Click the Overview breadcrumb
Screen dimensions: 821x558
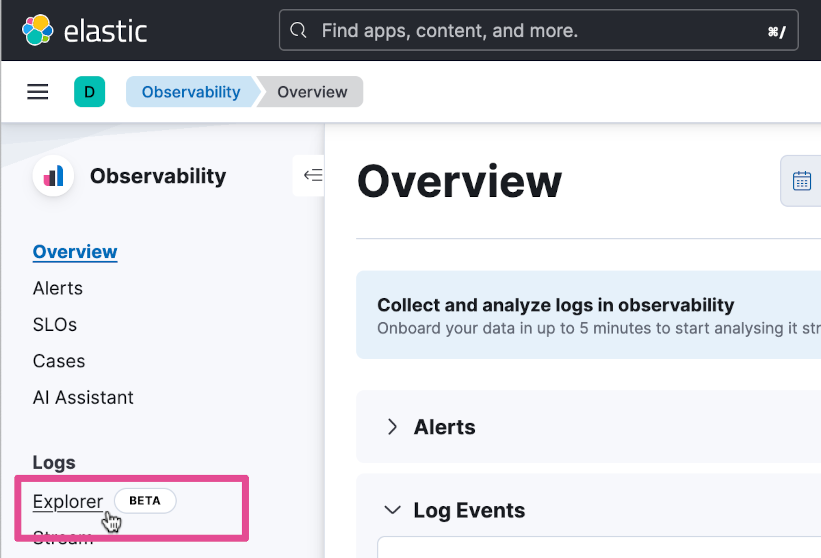point(312,92)
